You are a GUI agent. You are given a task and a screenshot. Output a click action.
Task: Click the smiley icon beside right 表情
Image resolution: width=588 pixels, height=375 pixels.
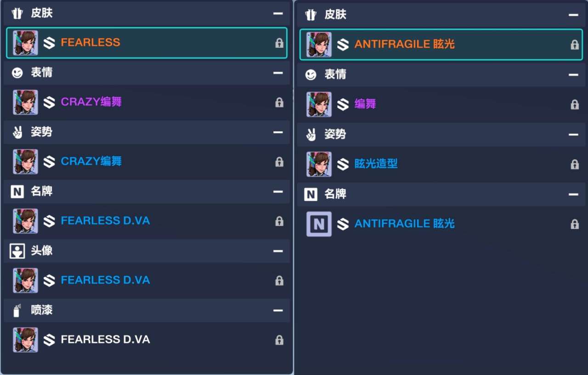click(x=311, y=75)
